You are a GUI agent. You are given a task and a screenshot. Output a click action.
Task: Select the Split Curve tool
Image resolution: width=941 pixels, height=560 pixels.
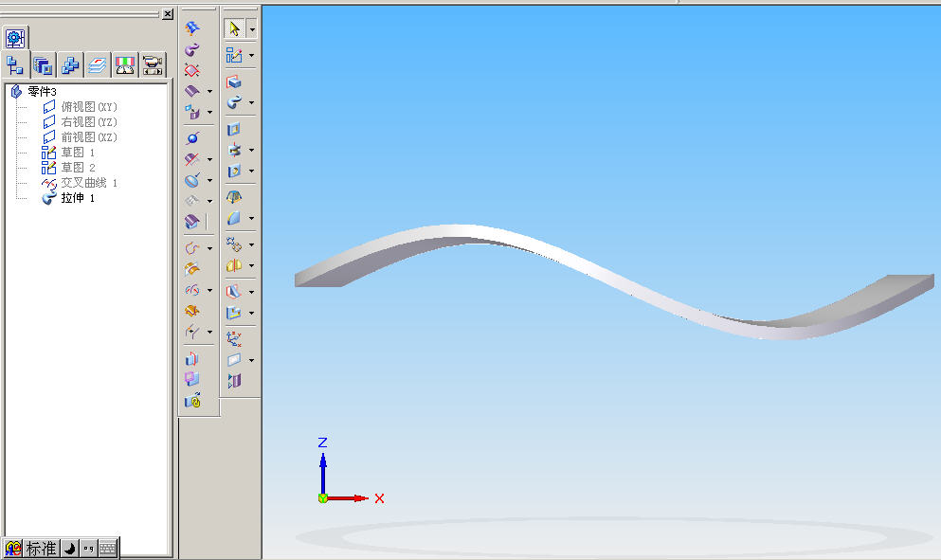(192, 332)
